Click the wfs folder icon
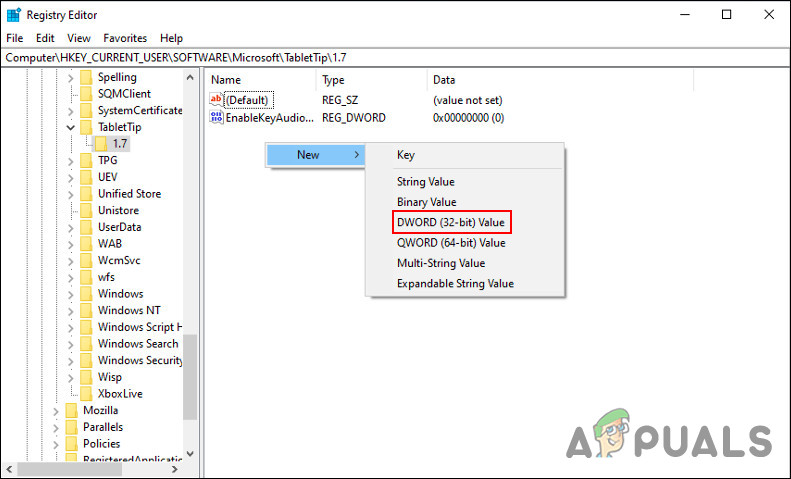Viewport: 791px width, 479px height. (86, 277)
